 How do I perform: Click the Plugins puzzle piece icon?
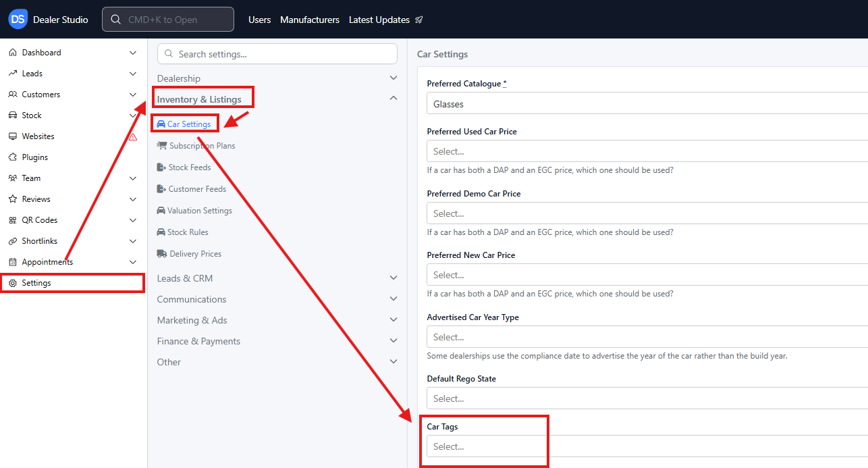13,157
